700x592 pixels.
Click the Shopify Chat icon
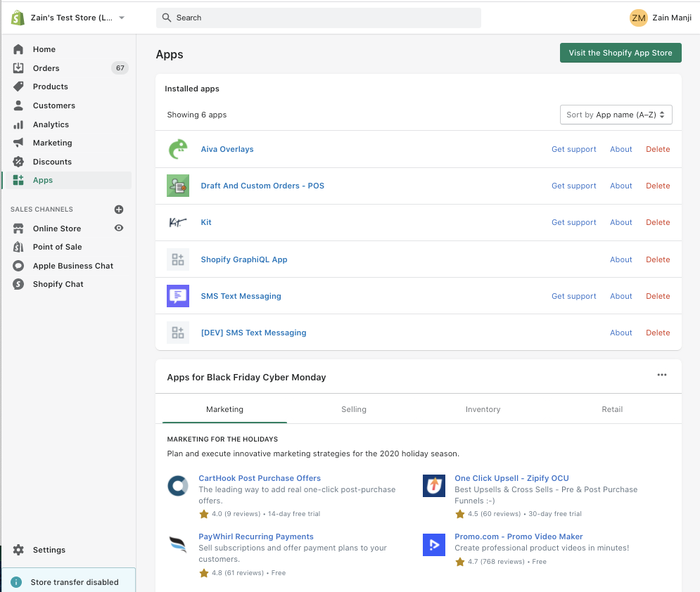coord(18,284)
